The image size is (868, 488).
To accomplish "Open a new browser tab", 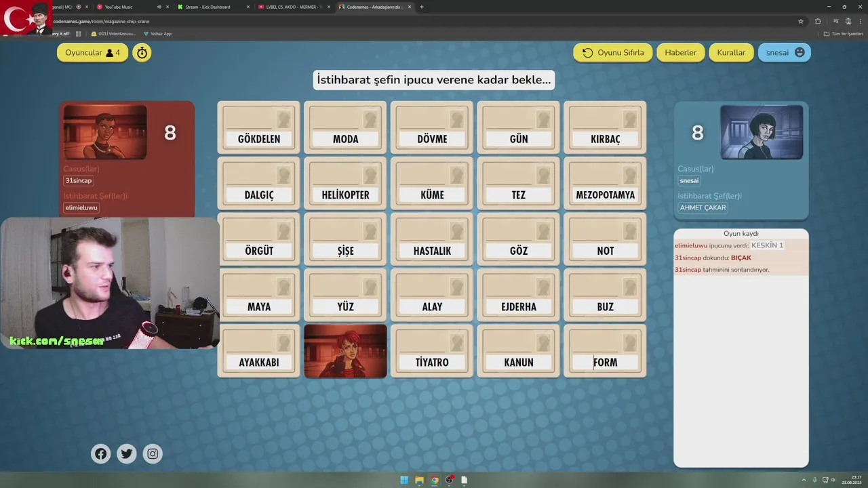I will [x=422, y=7].
